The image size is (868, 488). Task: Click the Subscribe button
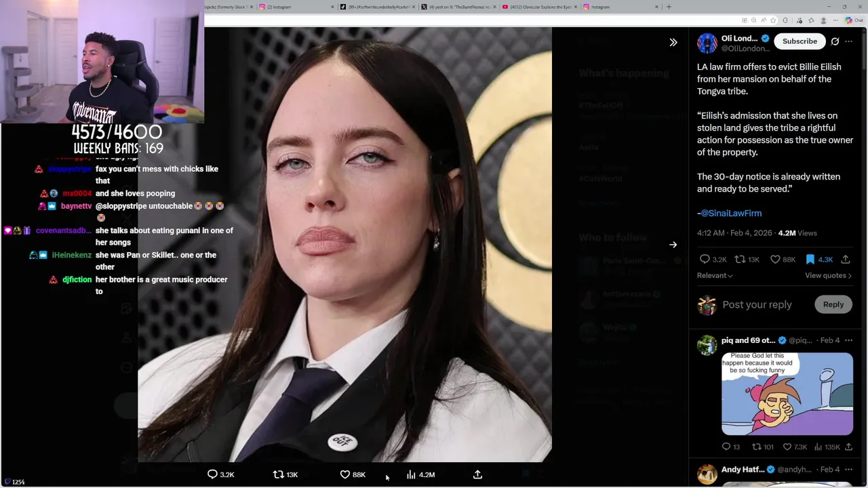(800, 41)
